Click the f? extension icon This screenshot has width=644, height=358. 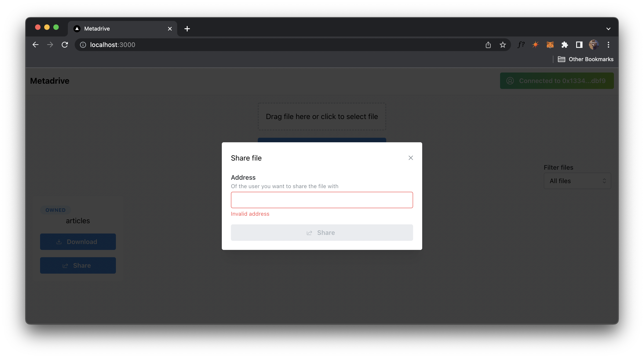click(521, 45)
